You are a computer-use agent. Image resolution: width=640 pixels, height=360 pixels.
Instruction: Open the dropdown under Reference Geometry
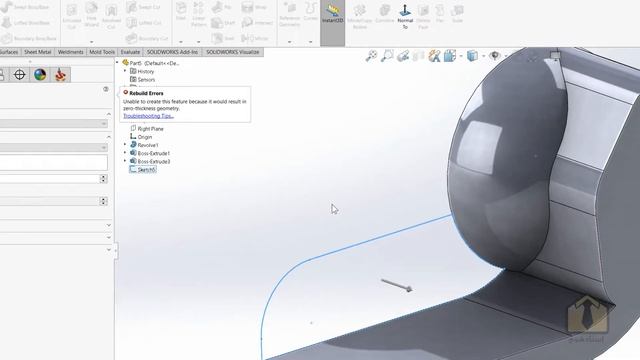(x=289, y=42)
